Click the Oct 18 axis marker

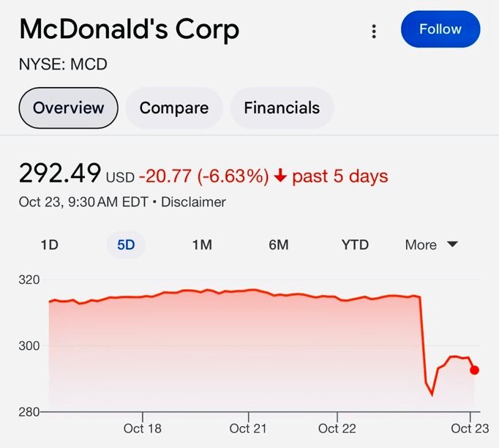(x=143, y=428)
